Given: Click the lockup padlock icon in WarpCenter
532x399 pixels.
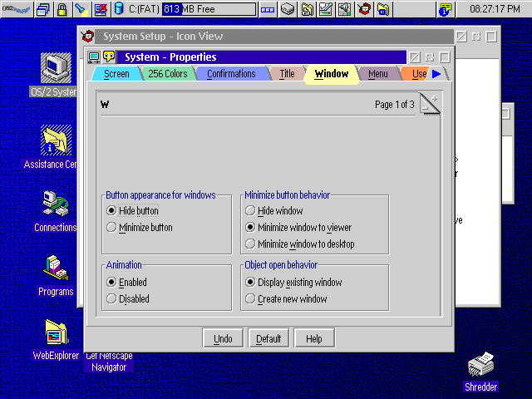Looking at the screenshot, I should 62,9.
